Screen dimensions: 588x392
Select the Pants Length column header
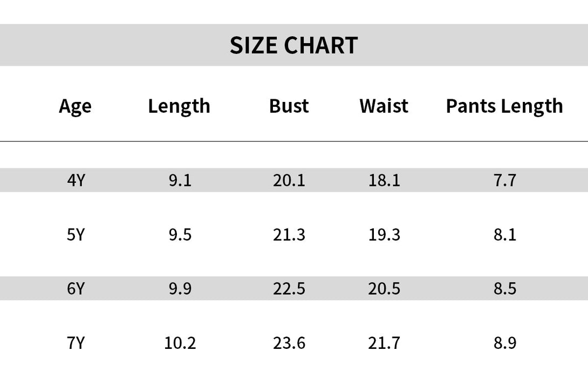[504, 106]
